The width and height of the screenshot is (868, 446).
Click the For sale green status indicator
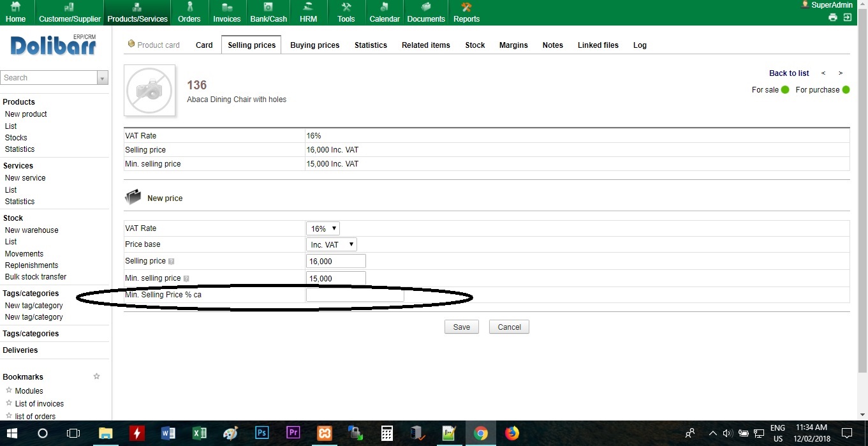(785, 90)
